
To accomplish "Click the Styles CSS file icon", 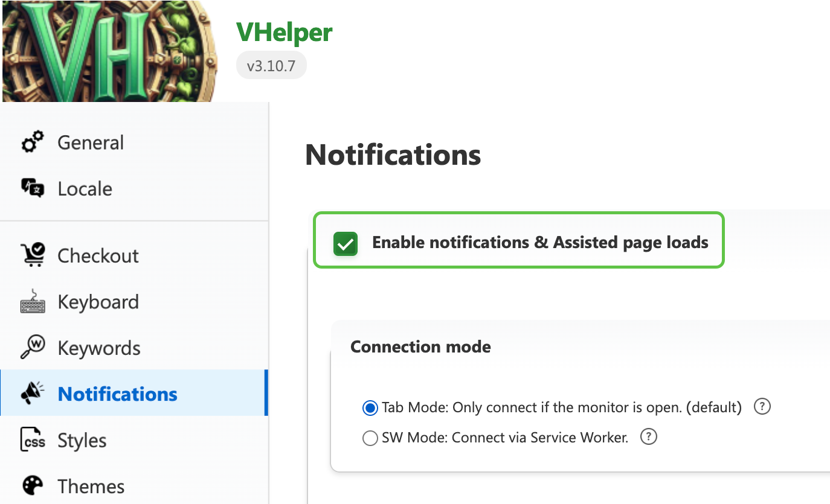I will click(33, 440).
